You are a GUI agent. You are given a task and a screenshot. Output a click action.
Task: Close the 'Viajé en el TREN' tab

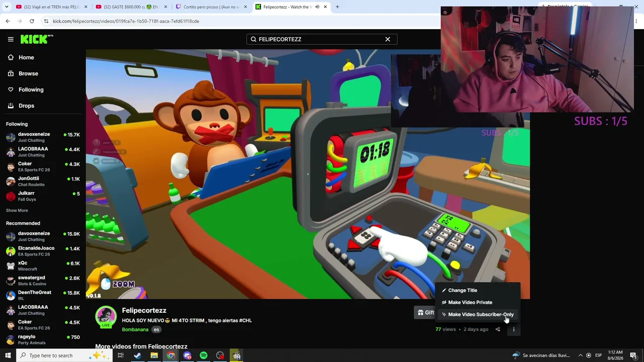[x=86, y=7]
